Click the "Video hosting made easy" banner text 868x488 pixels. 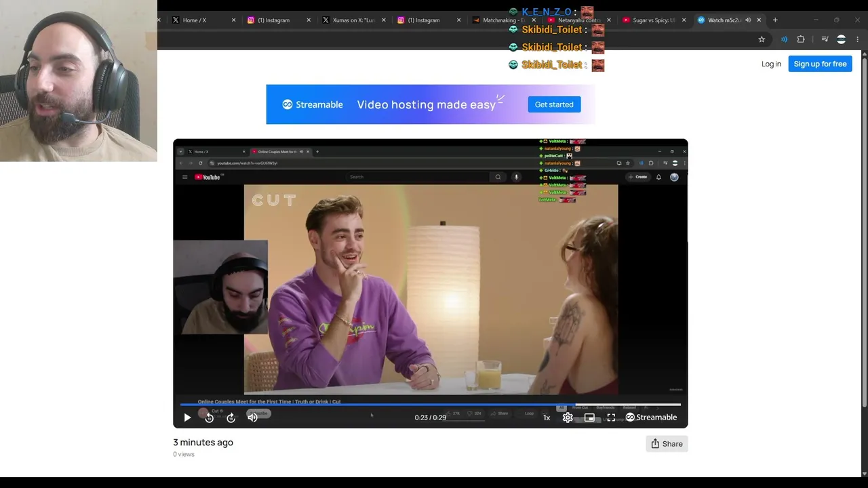point(427,104)
